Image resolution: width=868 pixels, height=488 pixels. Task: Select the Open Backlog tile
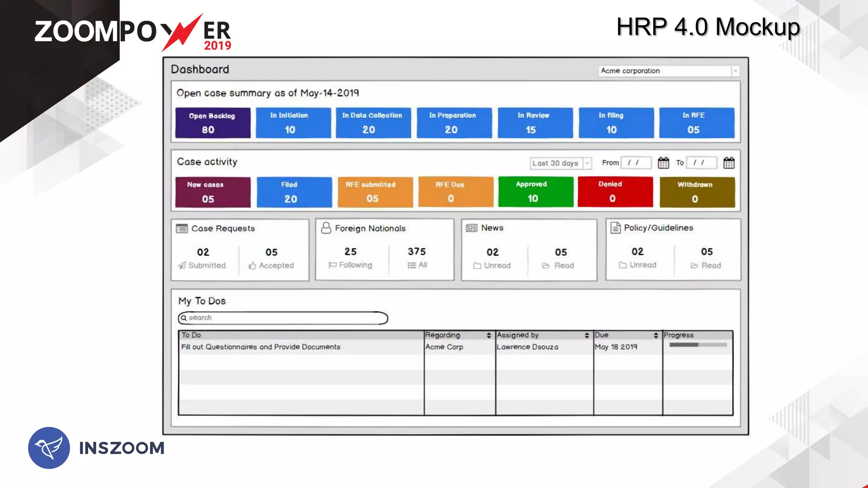(213, 123)
